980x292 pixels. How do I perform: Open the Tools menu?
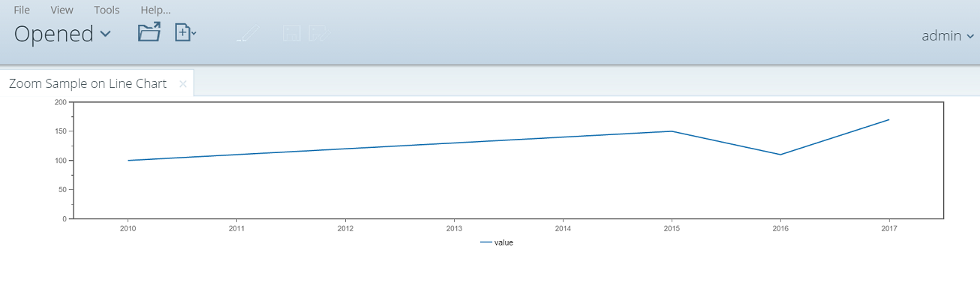(x=107, y=11)
